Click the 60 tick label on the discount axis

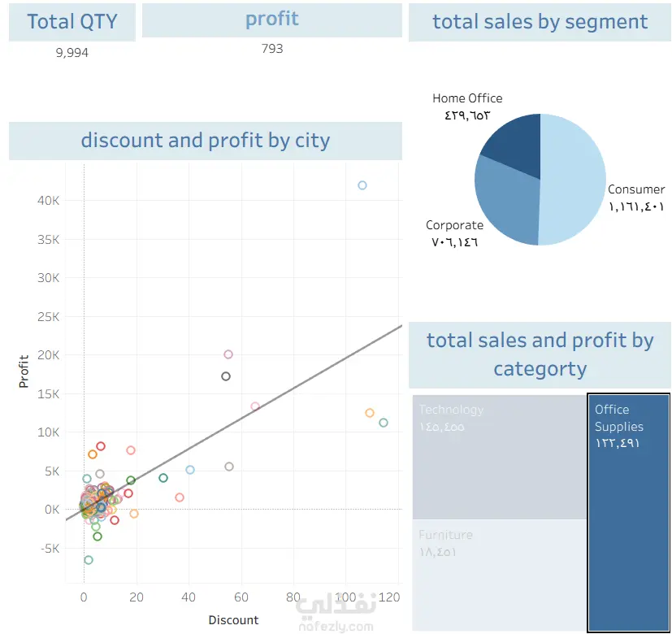241,597
